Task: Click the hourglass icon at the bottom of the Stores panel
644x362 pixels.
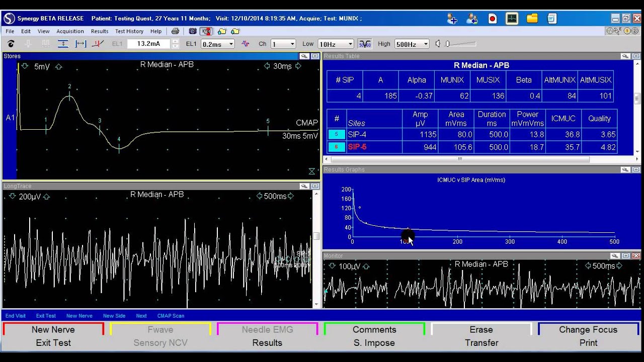Action: 311,171
